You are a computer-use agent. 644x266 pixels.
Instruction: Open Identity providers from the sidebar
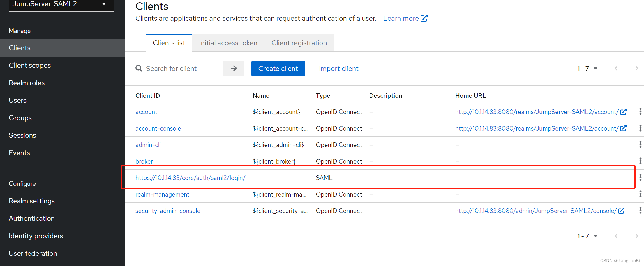click(x=36, y=236)
